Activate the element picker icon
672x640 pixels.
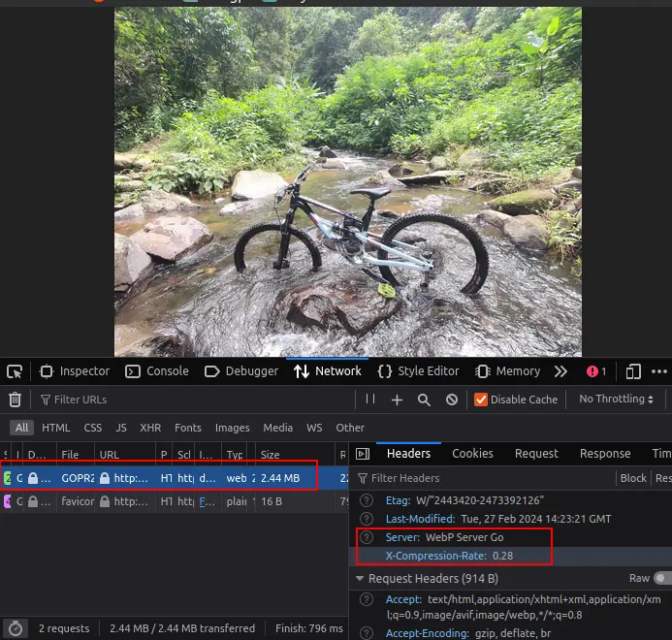tap(15, 371)
